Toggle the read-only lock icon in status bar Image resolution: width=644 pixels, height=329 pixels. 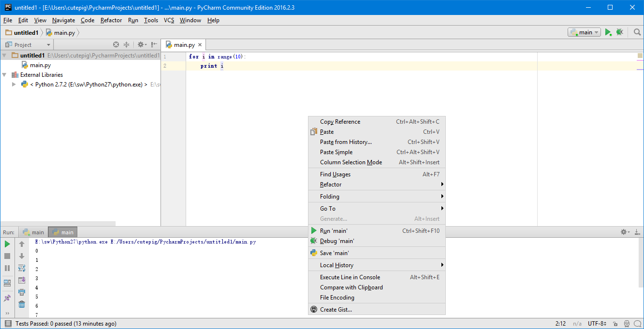pyautogui.click(x=615, y=324)
